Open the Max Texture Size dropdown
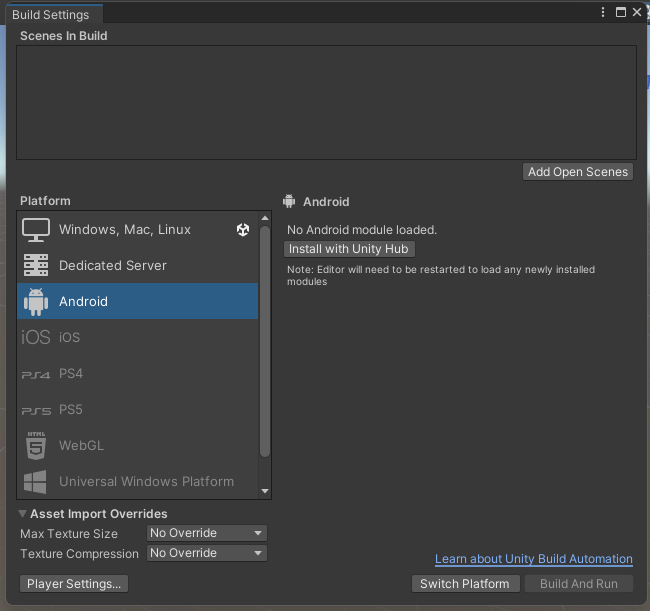The height and width of the screenshot is (611, 650). [x=206, y=533]
